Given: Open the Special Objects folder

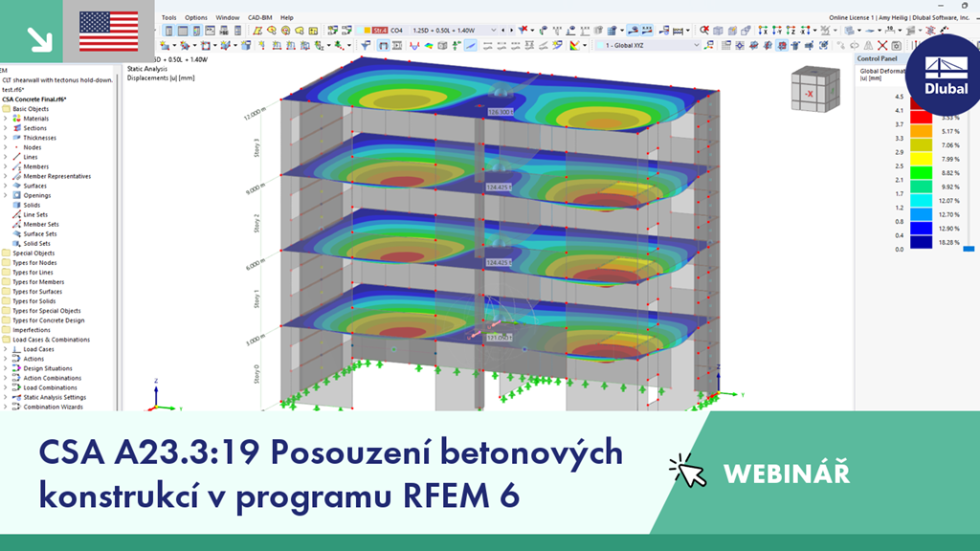Looking at the screenshot, I should click(33, 253).
